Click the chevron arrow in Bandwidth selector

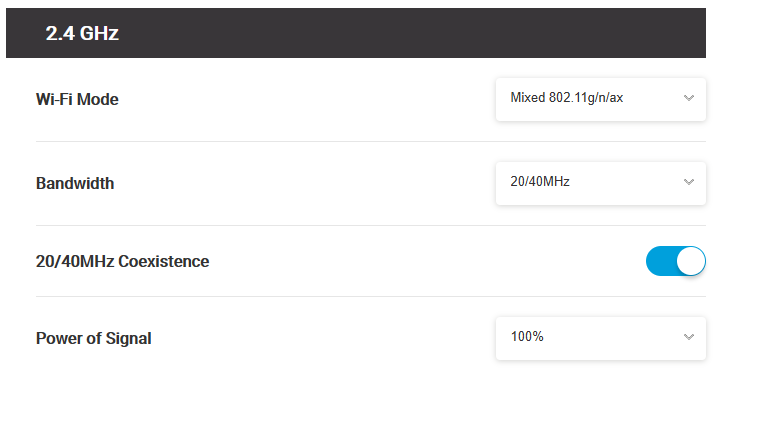[x=688, y=182]
